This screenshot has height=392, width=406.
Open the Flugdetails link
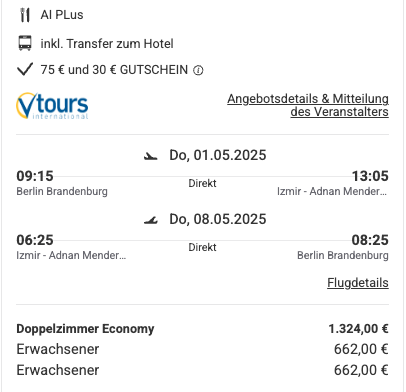pyautogui.click(x=358, y=283)
